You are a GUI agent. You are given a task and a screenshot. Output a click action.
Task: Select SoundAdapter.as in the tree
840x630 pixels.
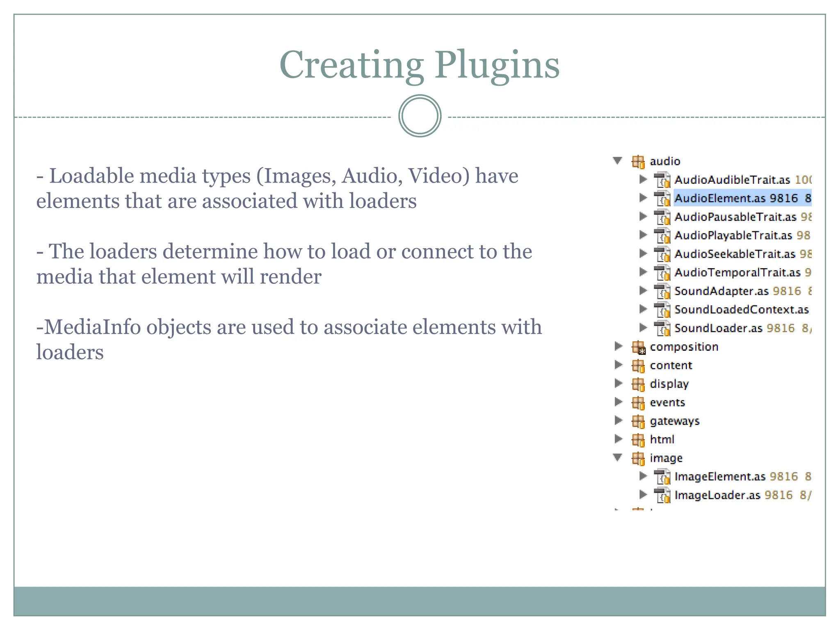pyautogui.click(x=721, y=291)
